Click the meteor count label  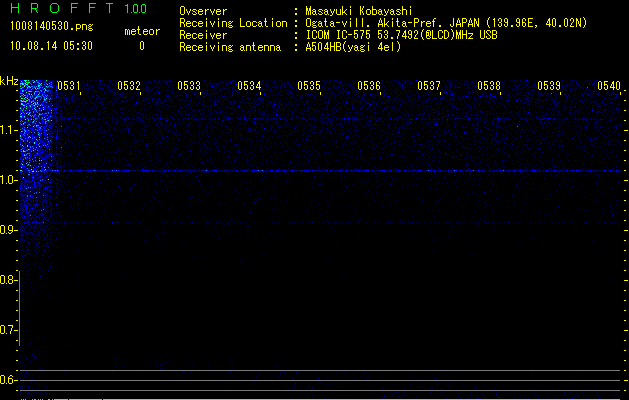(142, 31)
